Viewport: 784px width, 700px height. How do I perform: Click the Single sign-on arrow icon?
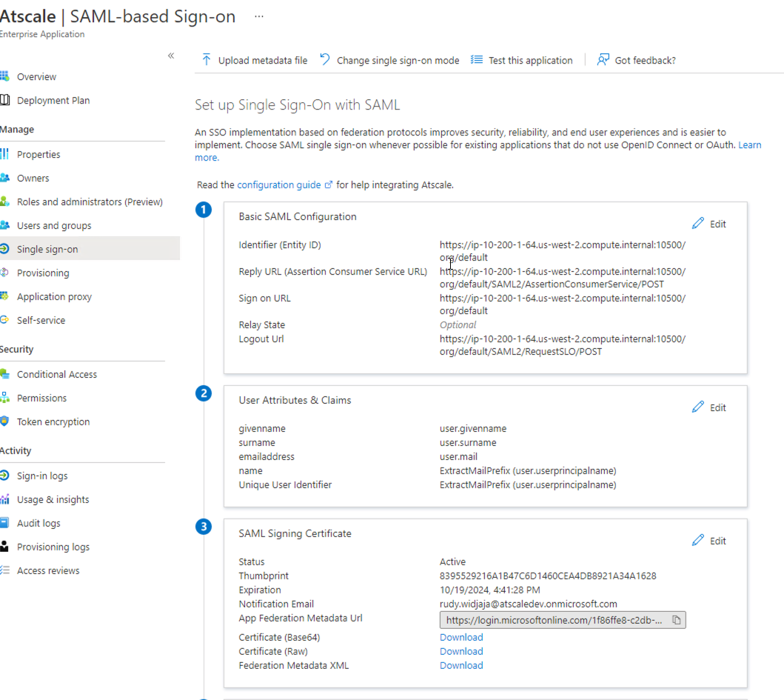(x=4, y=249)
